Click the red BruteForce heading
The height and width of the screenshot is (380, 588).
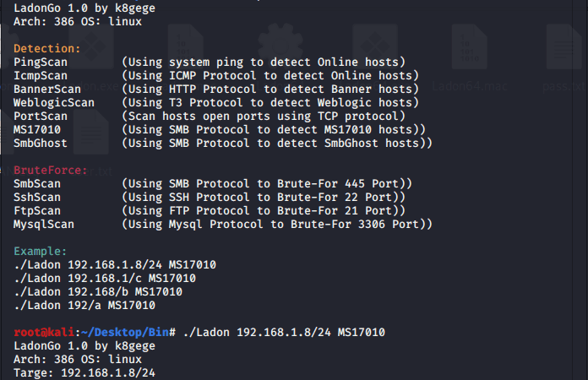pos(50,171)
